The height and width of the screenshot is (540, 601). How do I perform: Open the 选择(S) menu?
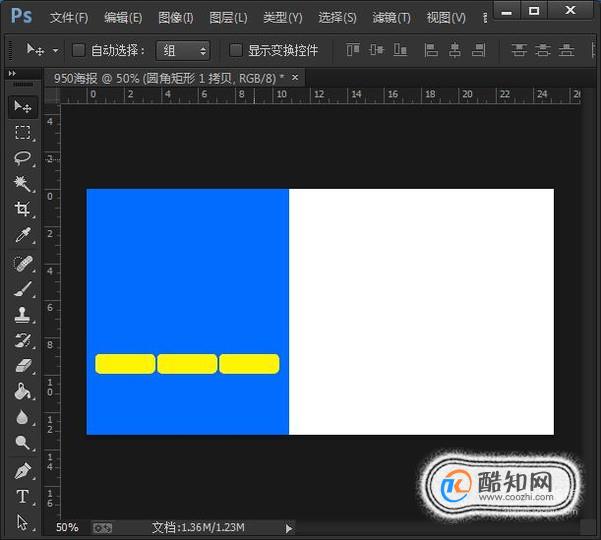pyautogui.click(x=337, y=18)
